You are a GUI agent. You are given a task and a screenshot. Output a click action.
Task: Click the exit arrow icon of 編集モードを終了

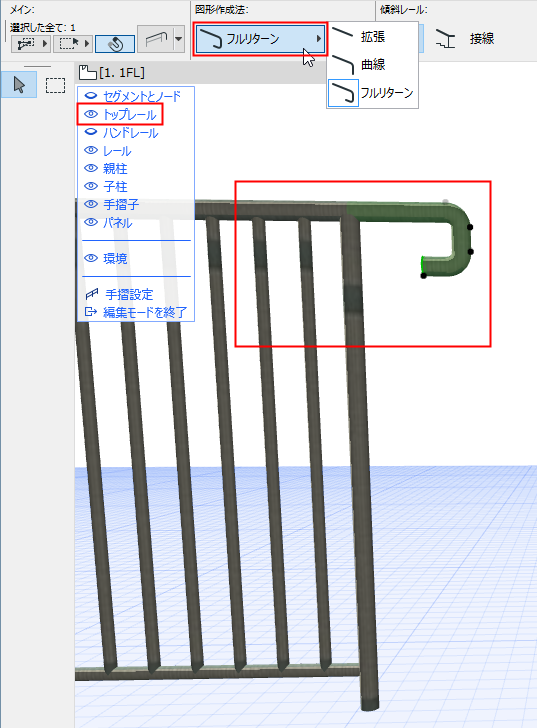[91, 312]
